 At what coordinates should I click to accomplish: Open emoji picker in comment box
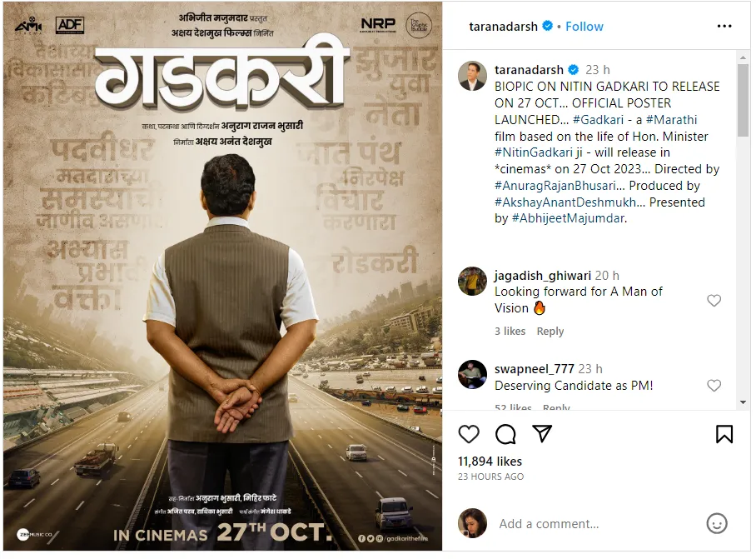pyautogui.click(x=717, y=523)
